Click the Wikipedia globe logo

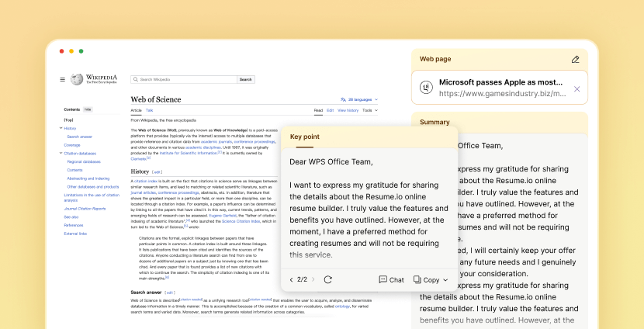77,79
